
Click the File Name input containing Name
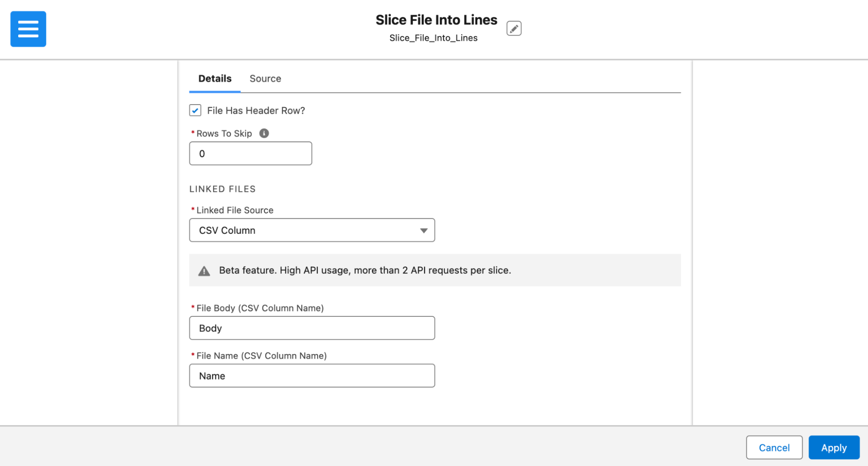[312, 375]
